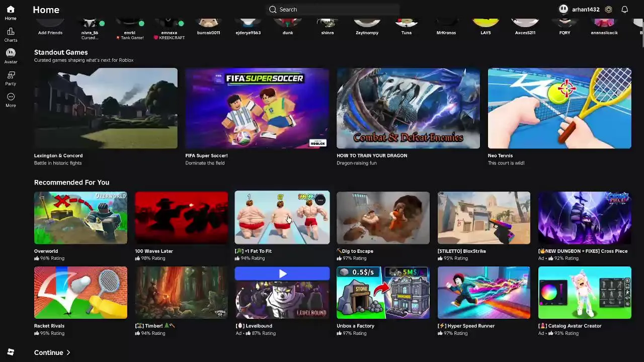Screen dimensions: 644x362
Task: Open friend LAYS avatar
Action: pyautogui.click(x=486, y=24)
